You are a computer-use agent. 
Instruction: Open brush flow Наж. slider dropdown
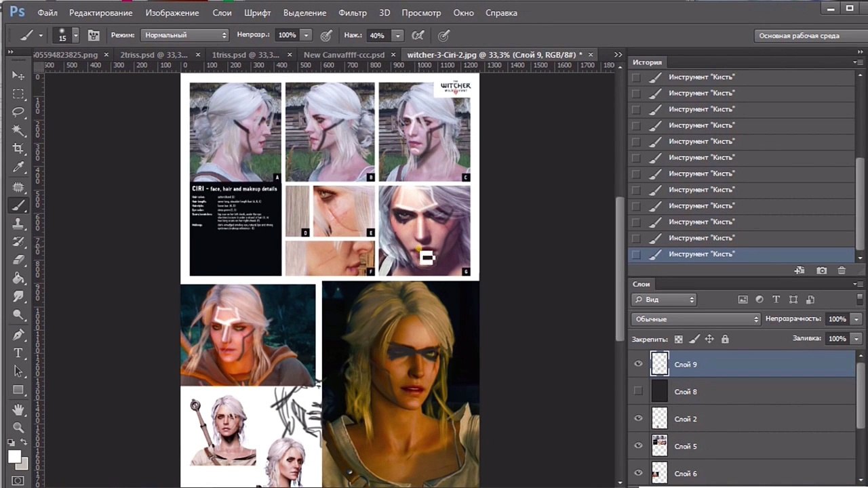(x=397, y=35)
